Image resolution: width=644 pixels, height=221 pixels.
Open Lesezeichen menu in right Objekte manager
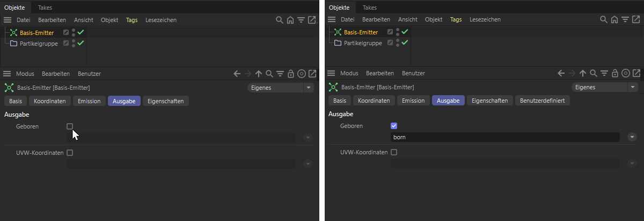click(485, 20)
